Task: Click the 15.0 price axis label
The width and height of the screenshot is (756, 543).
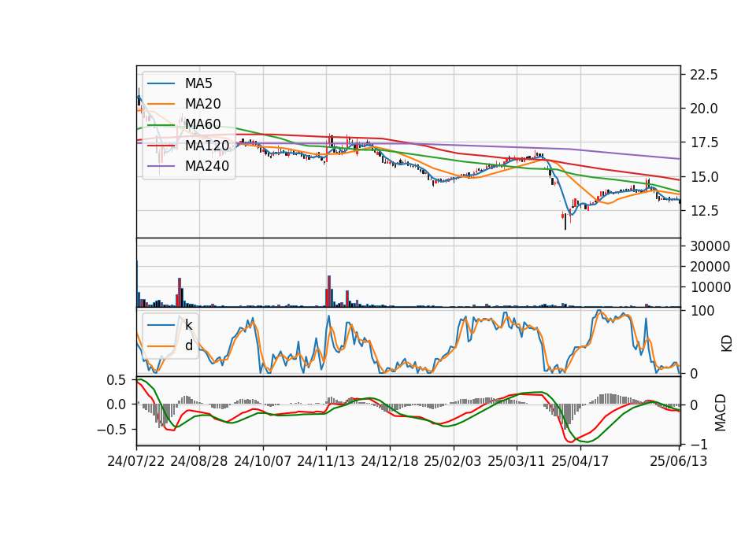Action: 703,177
